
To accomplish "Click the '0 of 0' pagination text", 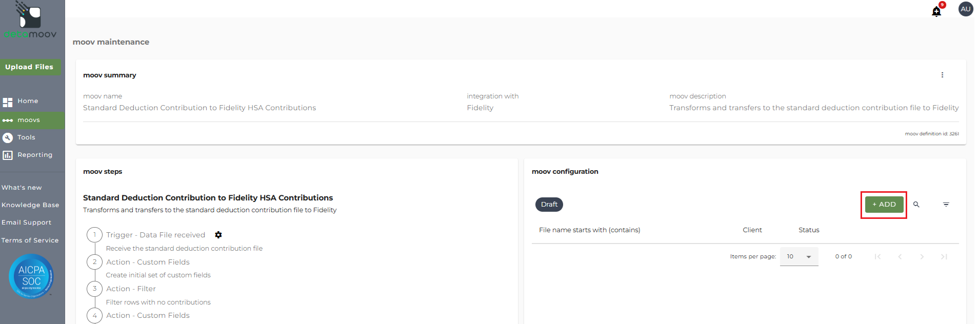I will (x=843, y=256).
